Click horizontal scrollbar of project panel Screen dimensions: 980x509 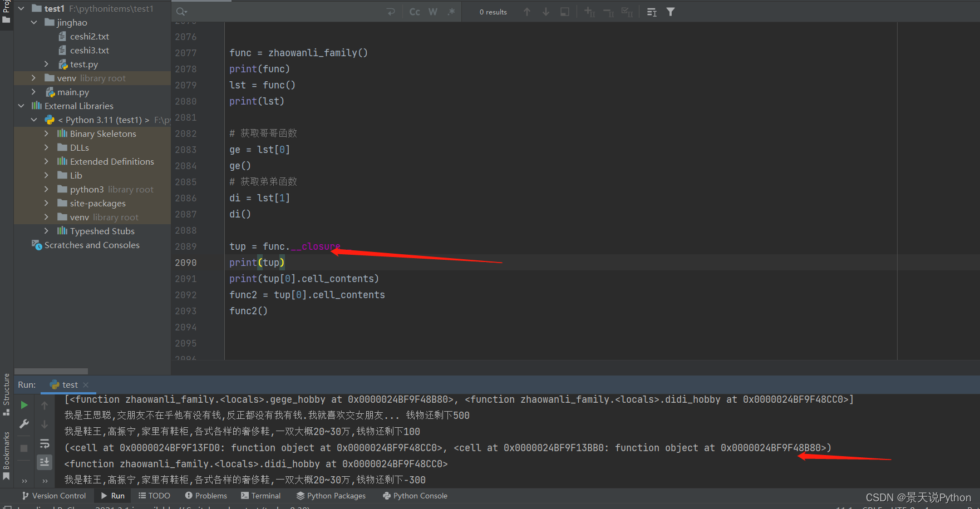coord(51,371)
